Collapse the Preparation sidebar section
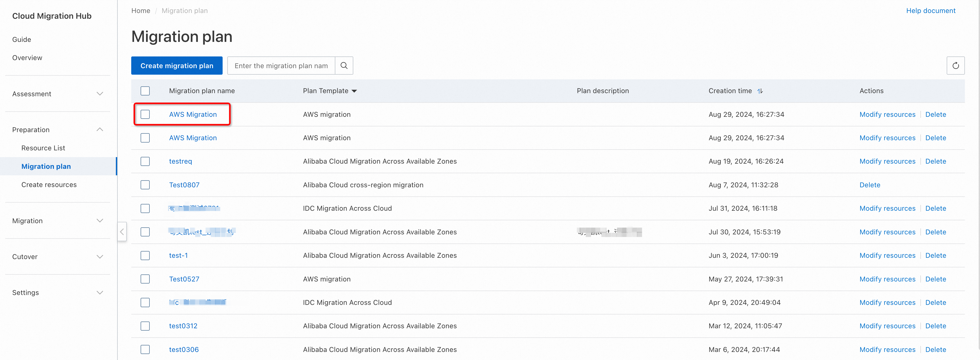This screenshot has height=360, width=980. click(x=100, y=130)
